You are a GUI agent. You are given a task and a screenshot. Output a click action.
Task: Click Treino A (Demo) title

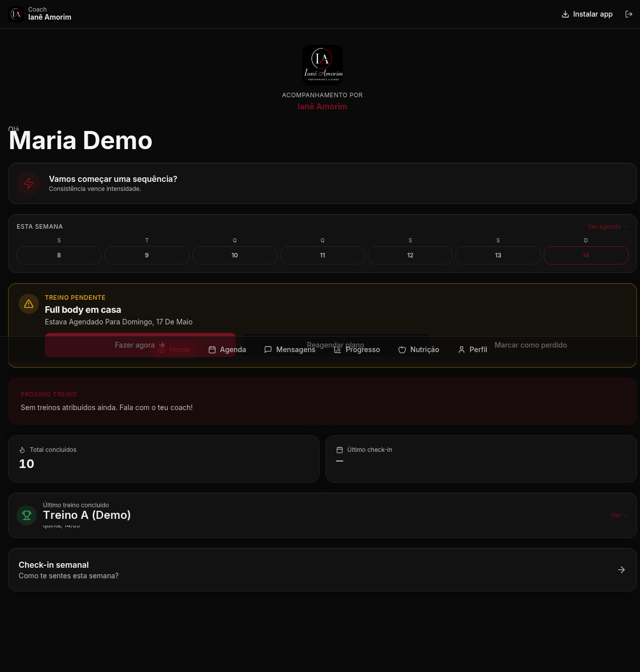[x=87, y=515]
